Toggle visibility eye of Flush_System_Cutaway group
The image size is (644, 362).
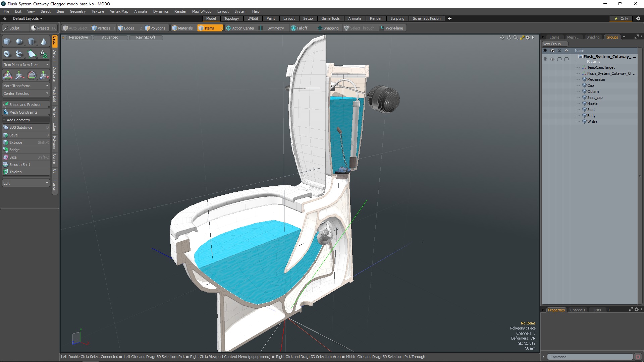(545, 59)
